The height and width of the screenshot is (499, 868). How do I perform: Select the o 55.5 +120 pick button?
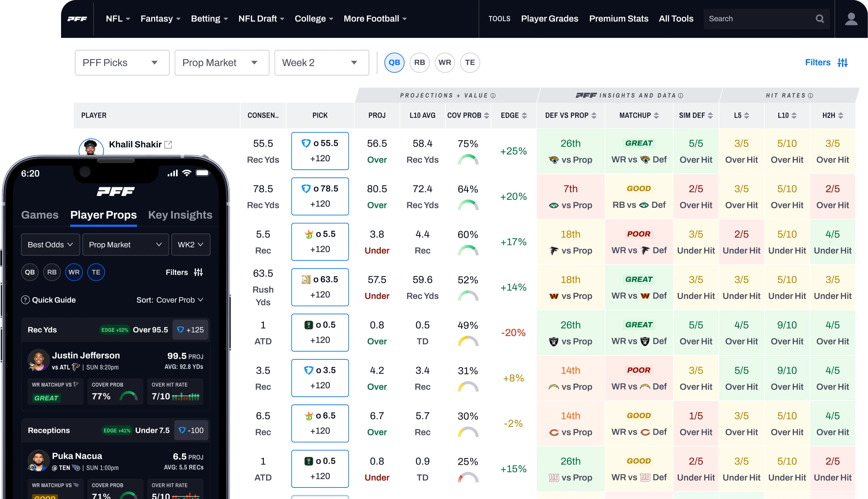pyautogui.click(x=320, y=151)
